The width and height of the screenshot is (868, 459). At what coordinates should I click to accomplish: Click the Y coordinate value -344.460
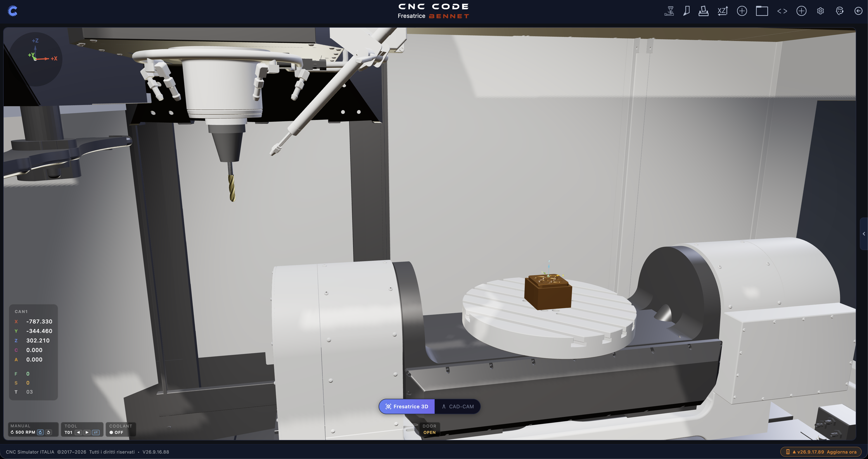pyautogui.click(x=39, y=331)
